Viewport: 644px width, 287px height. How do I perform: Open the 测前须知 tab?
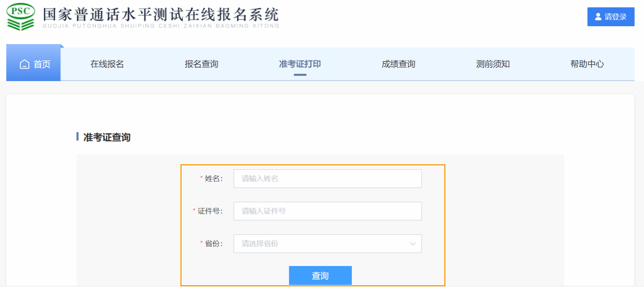[492, 64]
